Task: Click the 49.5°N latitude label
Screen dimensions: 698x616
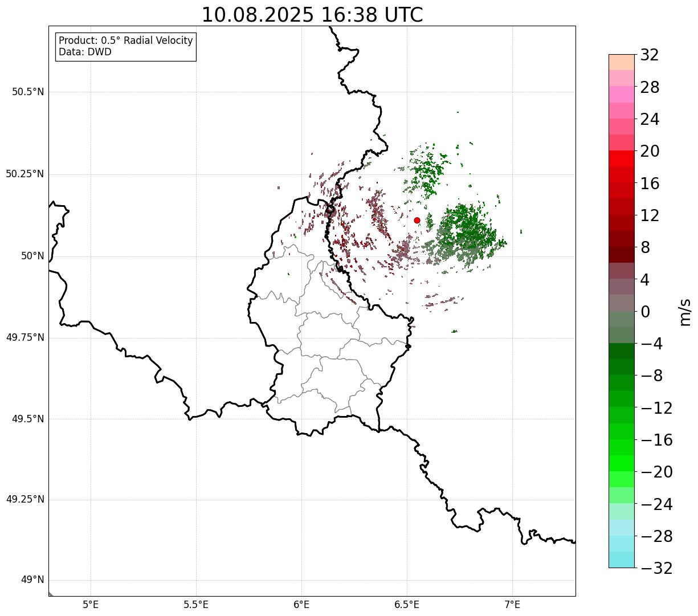Action: pyautogui.click(x=28, y=419)
